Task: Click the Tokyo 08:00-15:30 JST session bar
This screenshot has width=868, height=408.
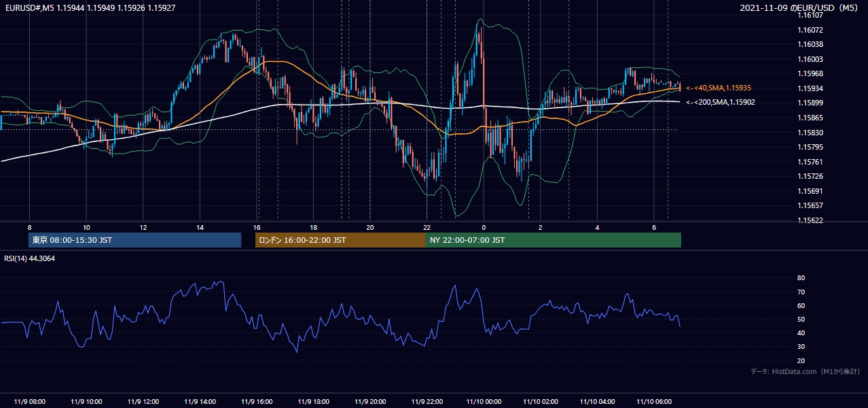Action: [x=134, y=240]
